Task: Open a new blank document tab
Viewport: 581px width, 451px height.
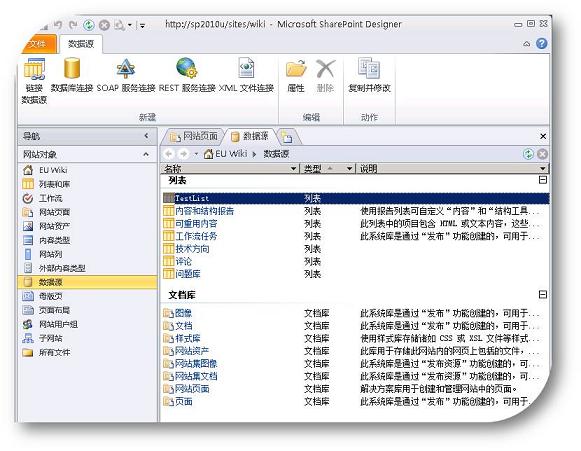Action: point(287,137)
